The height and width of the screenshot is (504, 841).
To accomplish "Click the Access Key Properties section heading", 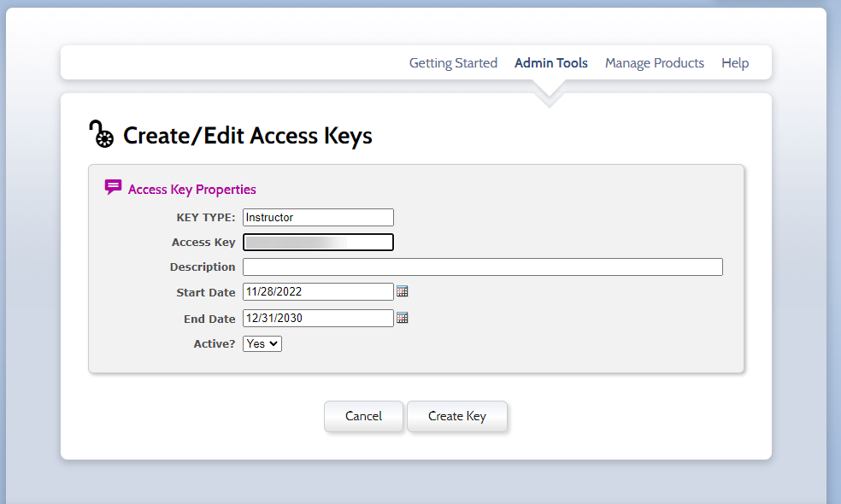I will click(192, 190).
